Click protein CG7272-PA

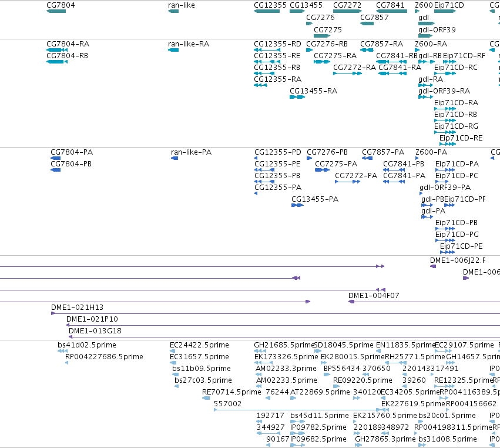point(356,176)
